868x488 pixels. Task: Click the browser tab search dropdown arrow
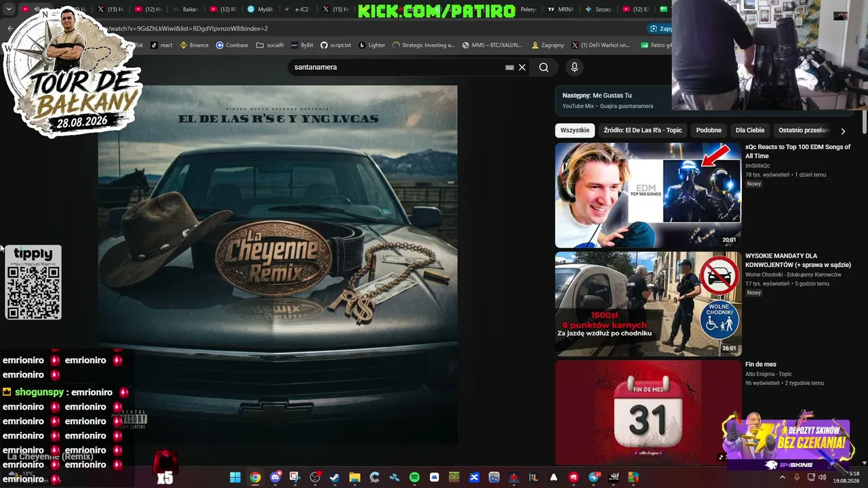(9, 9)
